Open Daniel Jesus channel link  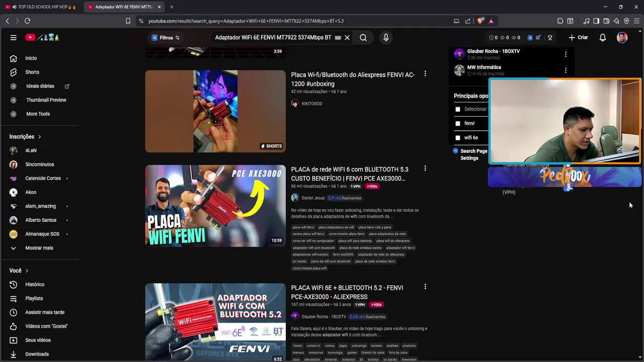point(313,198)
